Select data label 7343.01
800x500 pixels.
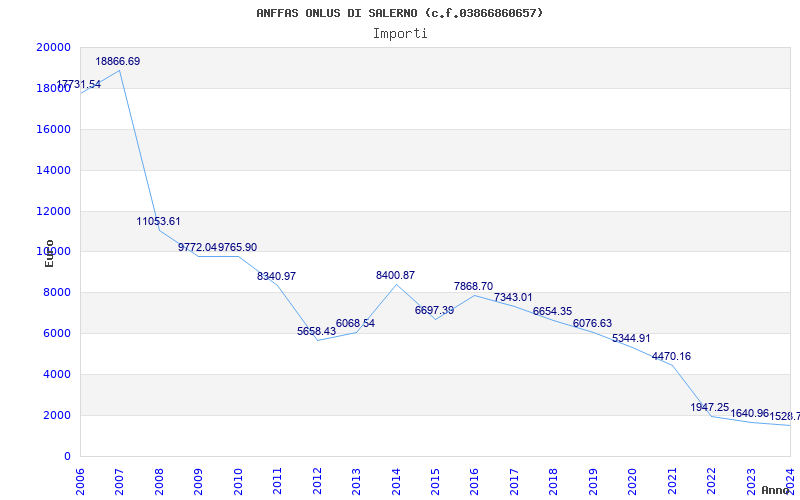[513, 297]
